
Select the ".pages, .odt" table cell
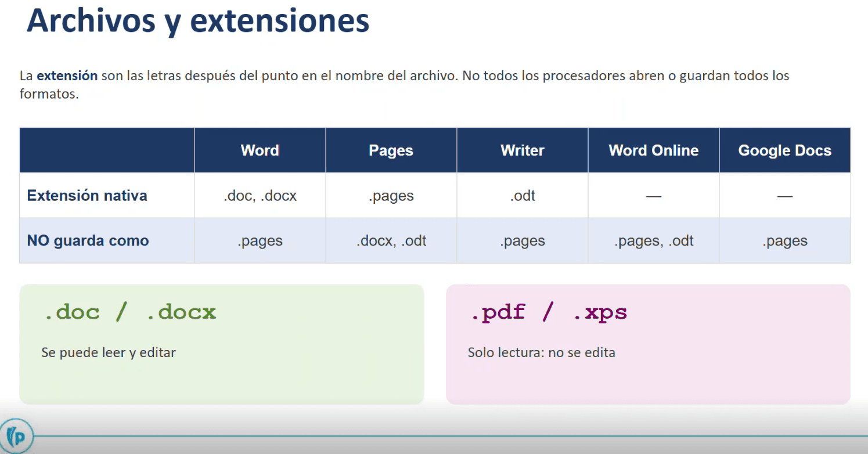654,241
